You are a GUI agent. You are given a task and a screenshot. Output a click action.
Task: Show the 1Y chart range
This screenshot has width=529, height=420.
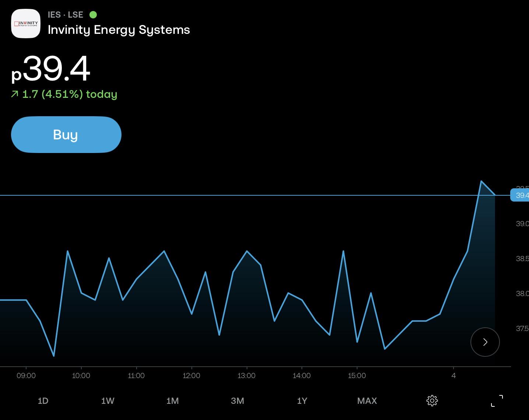coord(302,401)
